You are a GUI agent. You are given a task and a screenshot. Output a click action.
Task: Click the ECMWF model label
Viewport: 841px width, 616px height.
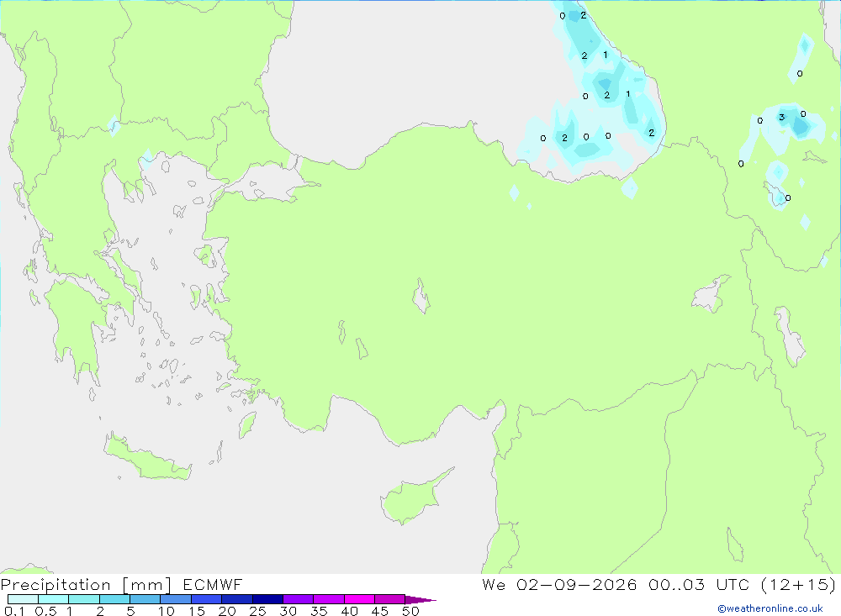coord(213,584)
